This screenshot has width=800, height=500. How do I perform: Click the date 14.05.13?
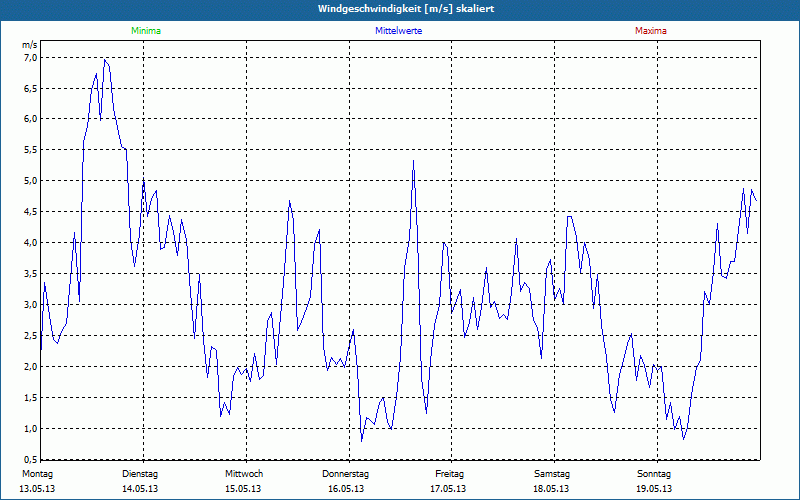pyautogui.click(x=140, y=489)
